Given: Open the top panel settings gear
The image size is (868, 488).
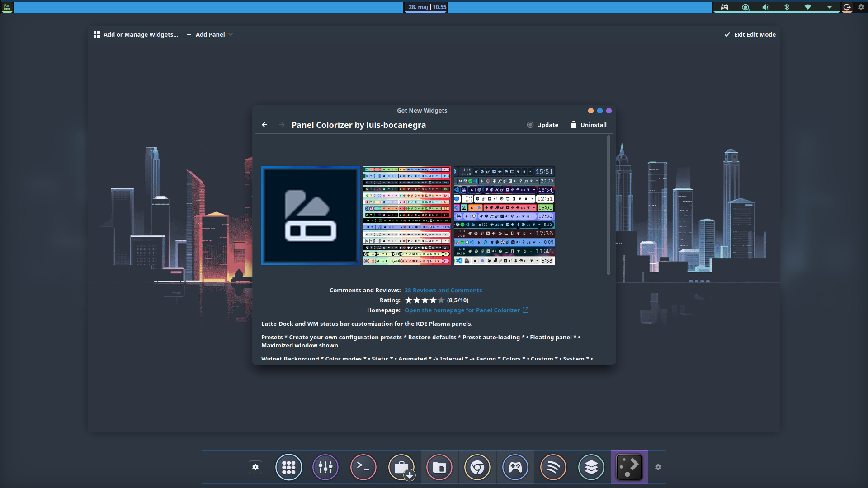Looking at the screenshot, I should point(861,7).
